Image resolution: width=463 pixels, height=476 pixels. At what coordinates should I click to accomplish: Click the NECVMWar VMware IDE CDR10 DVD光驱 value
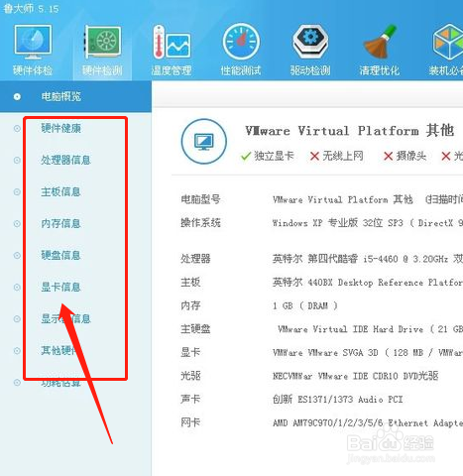click(356, 376)
